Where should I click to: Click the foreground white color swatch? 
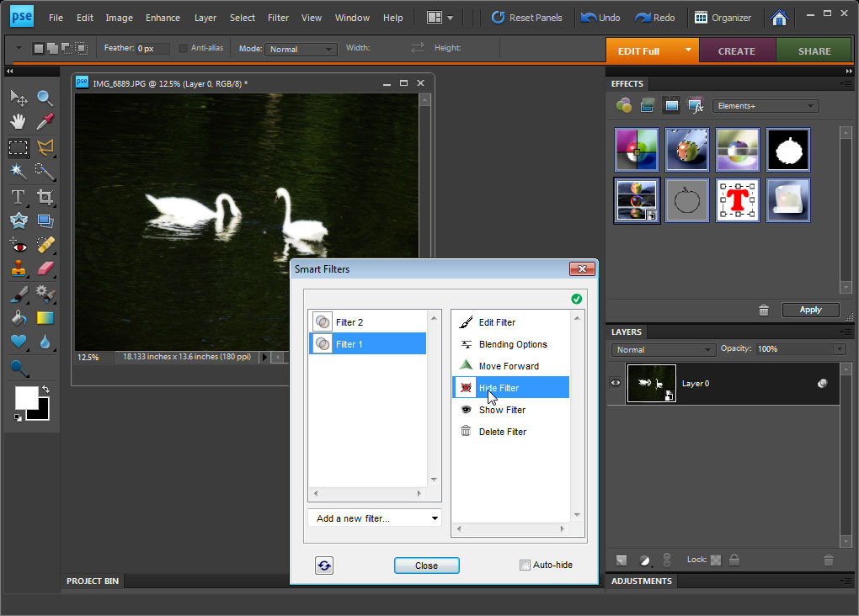[26, 398]
